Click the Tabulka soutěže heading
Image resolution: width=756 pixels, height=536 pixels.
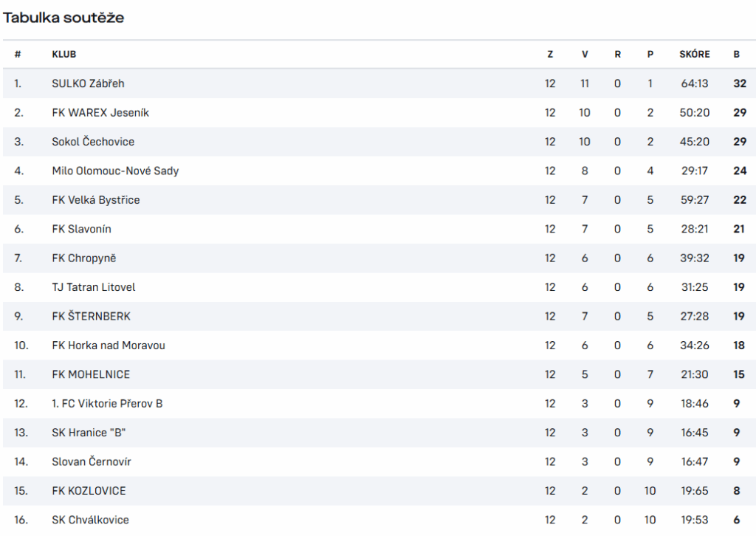(x=63, y=18)
